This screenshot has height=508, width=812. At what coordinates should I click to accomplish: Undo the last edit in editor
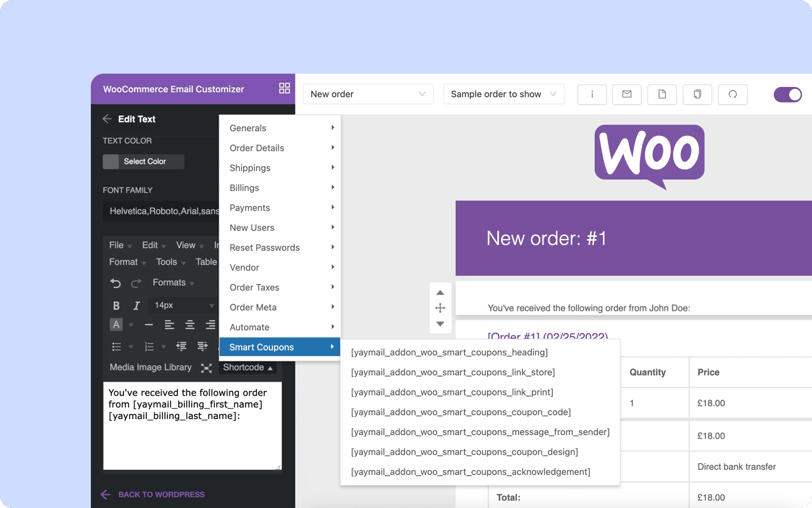click(116, 283)
